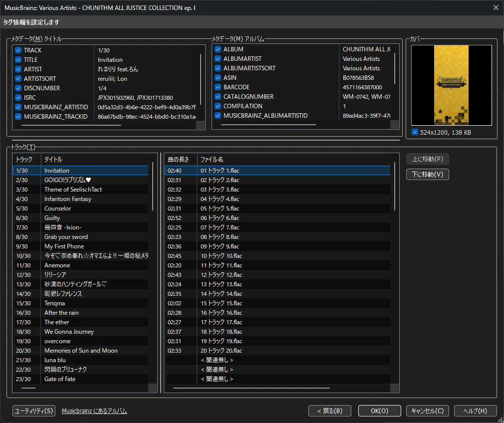Close the MusicBrainz dialog window

click(x=496, y=7)
